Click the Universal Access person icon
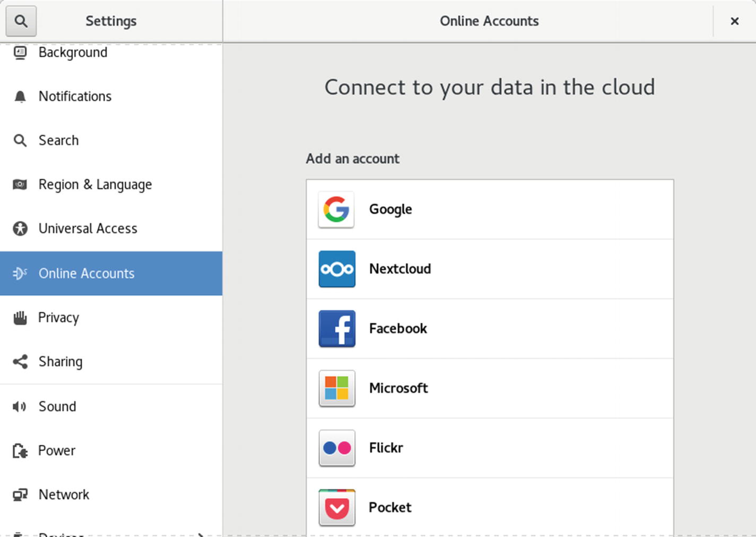This screenshot has width=756, height=537. click(x=20, y=228)
